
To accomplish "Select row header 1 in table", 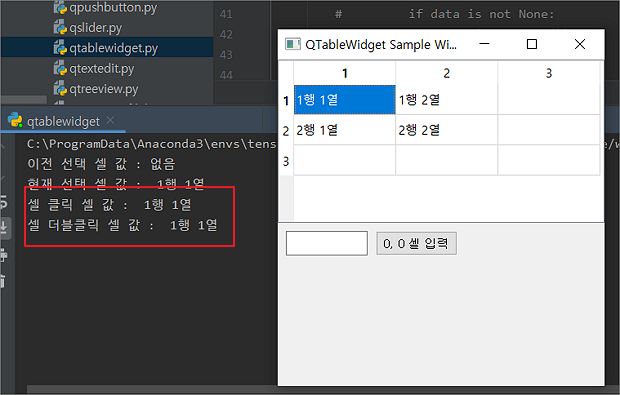I will (286, 100).
